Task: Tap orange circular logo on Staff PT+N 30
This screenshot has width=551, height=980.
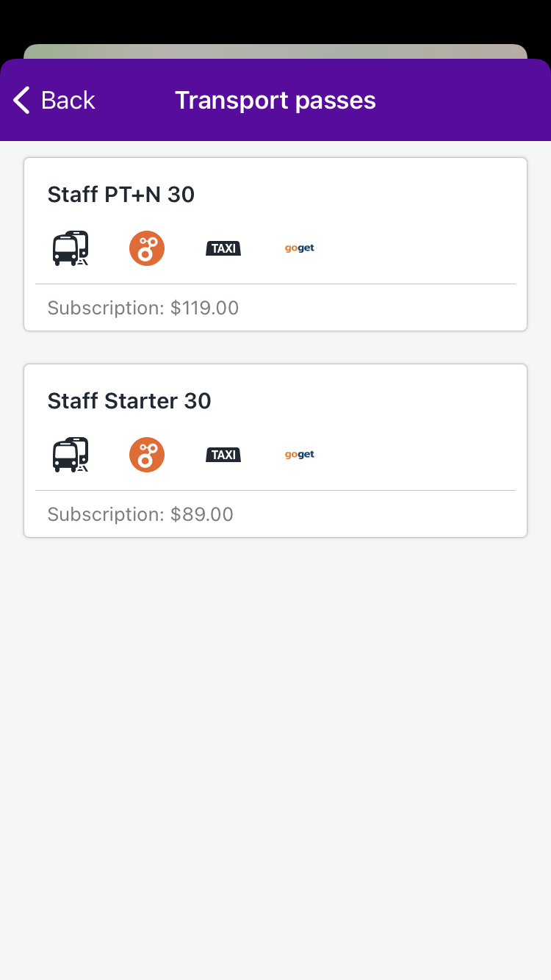Action: point(147,248)
